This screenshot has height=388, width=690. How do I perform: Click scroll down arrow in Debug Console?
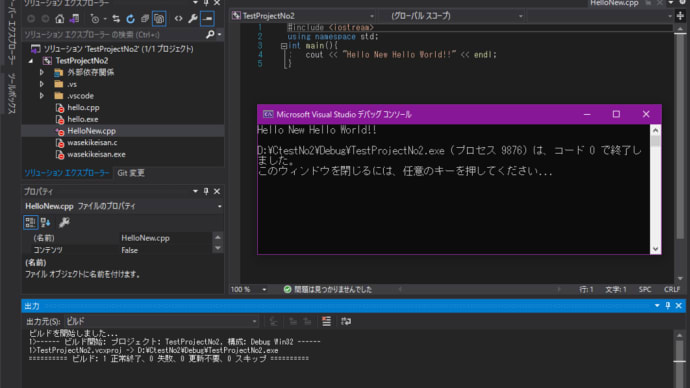655,249
